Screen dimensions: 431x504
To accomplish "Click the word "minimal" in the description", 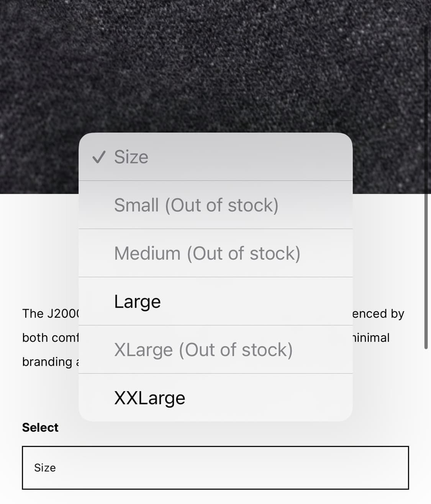I will [x=371, y=338].
